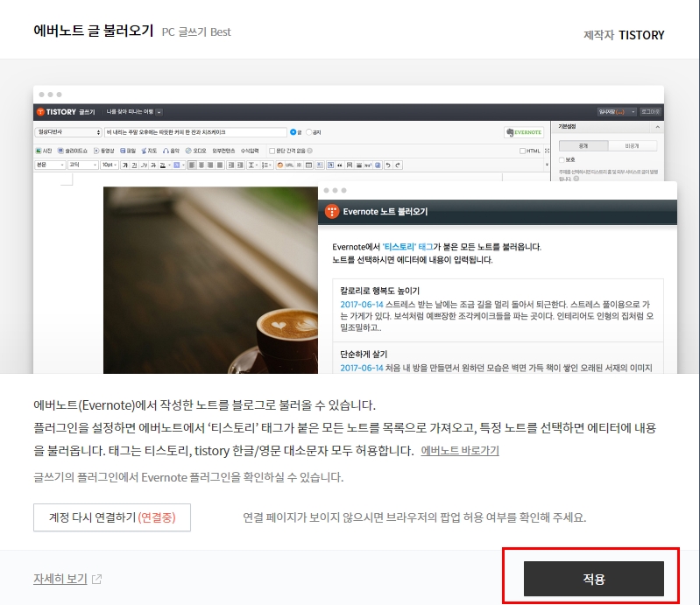Image resolution: width=700 pixels, height=605 pixels.
Task: Click the popup-permission notice about 팝업 허용
Action: click(414, 517)
